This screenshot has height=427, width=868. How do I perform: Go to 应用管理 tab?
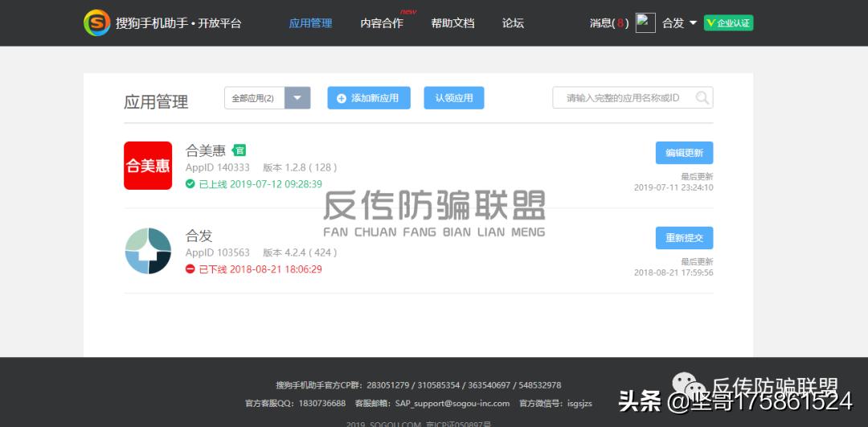point(310,23)
